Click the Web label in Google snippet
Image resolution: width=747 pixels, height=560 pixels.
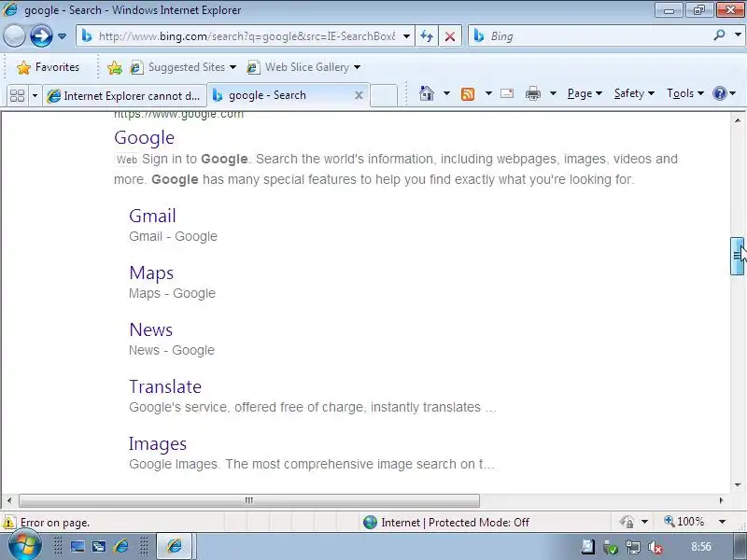pos(127,160)
